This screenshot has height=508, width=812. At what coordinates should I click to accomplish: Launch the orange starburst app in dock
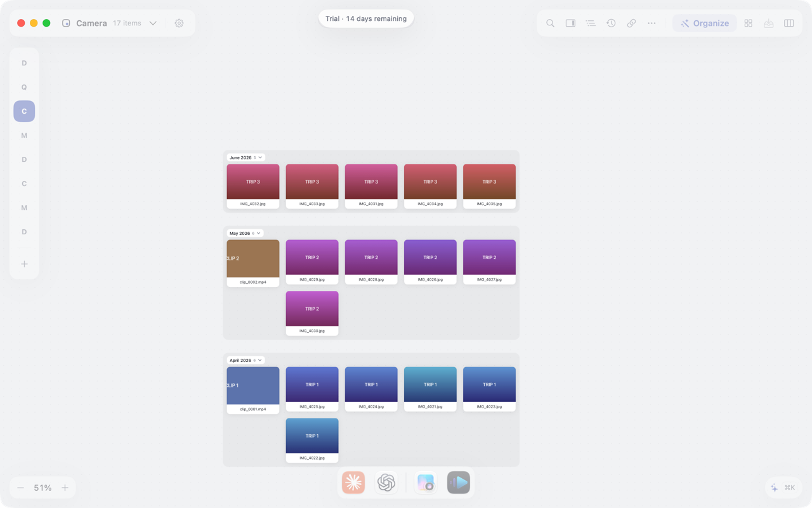[353, 483]
